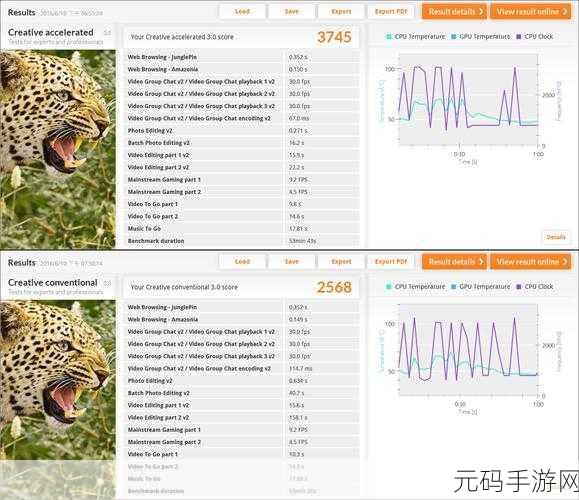Select Video Group Chat encoding row showing 114.7 ms
The image size is (579, 500).
coord(242,368)
